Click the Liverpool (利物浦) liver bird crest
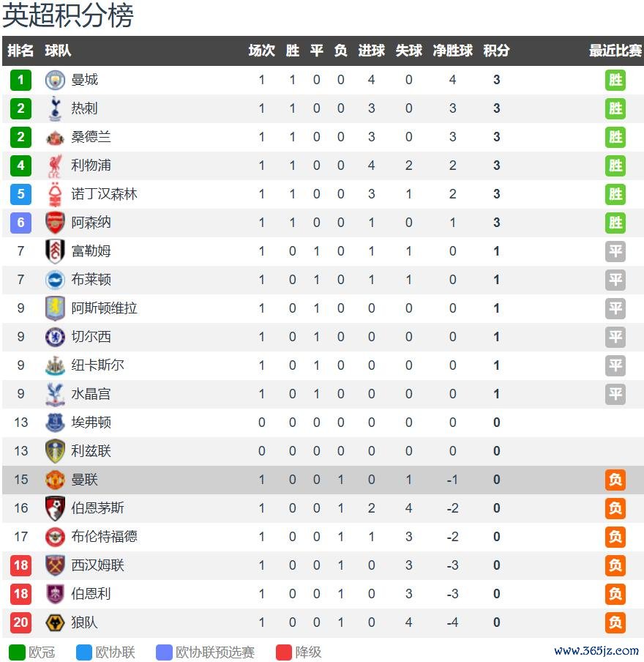Screen dimensions: 644x662 [x=55, y=165]
